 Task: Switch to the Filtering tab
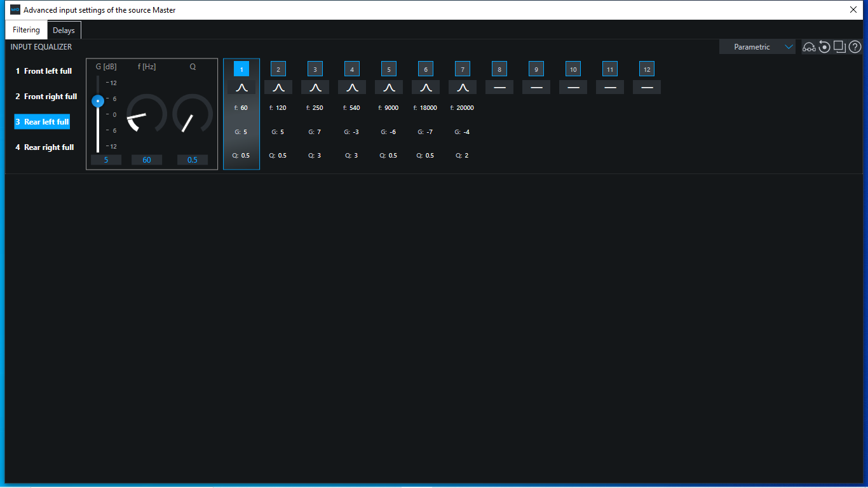tap(26, 30)
